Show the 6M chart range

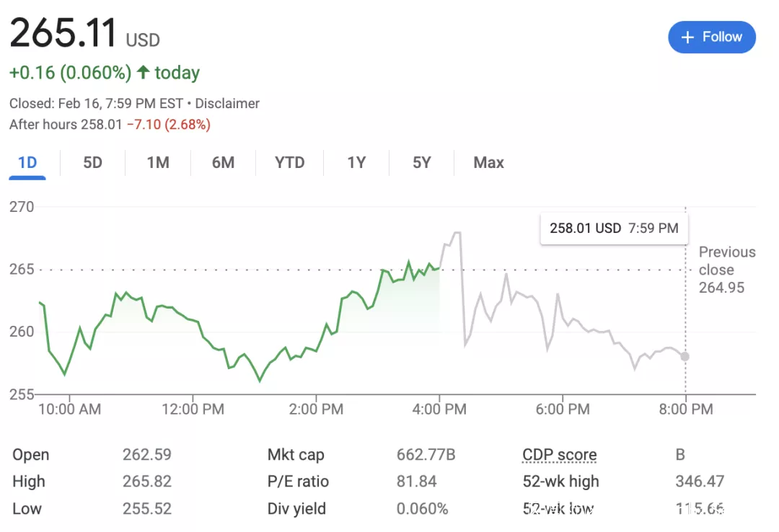pyautogui.click(x=223, y=163)
